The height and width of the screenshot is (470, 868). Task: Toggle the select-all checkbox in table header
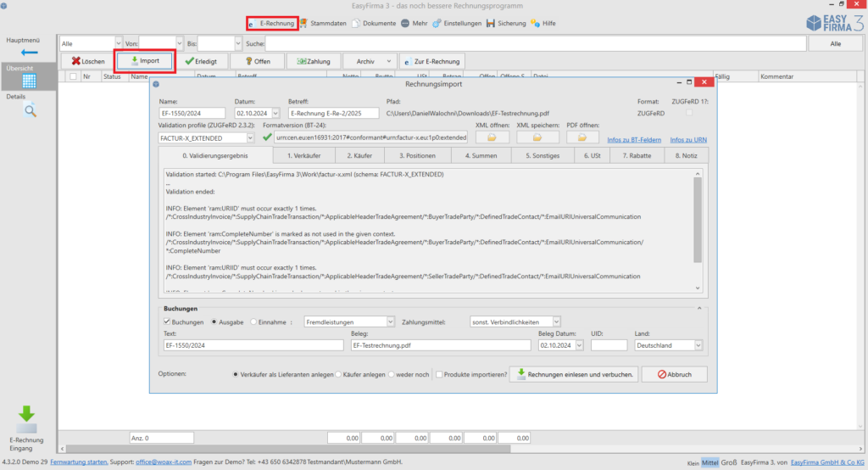[73, 76]
